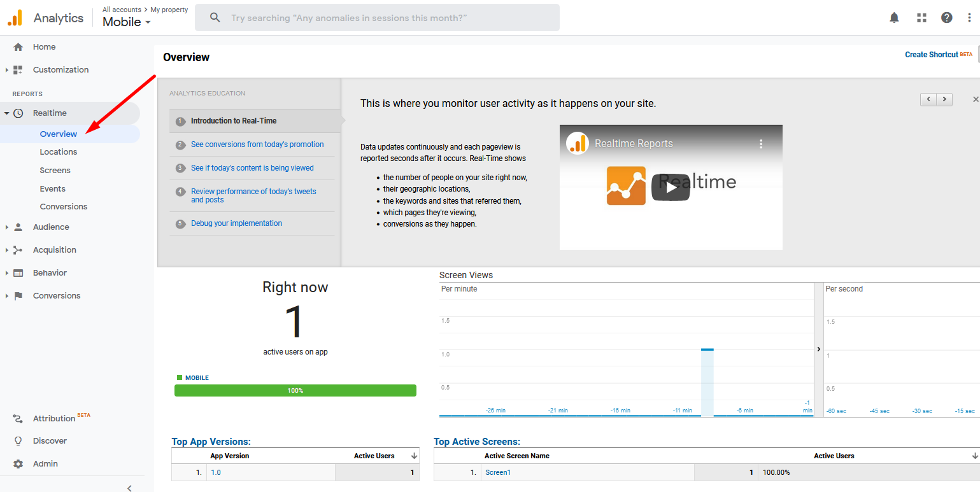
Task: Click the Conversions flag icon
Action: point(18,296)
